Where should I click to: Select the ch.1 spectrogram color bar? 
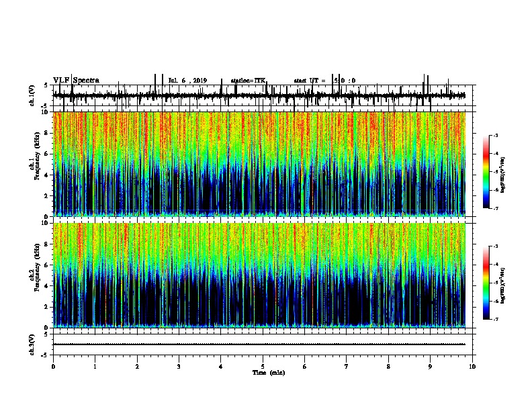[x=486, y=172]
